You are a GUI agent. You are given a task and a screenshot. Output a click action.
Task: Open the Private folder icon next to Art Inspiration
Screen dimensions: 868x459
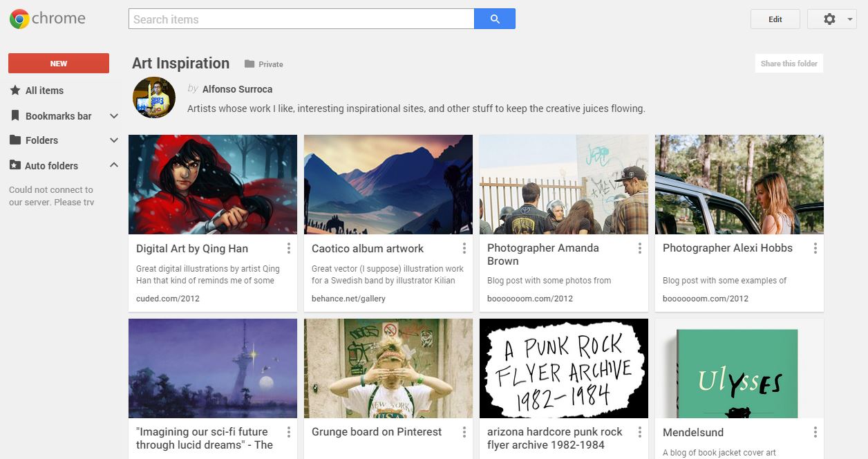pyautogui.click(x=249, y=64)
